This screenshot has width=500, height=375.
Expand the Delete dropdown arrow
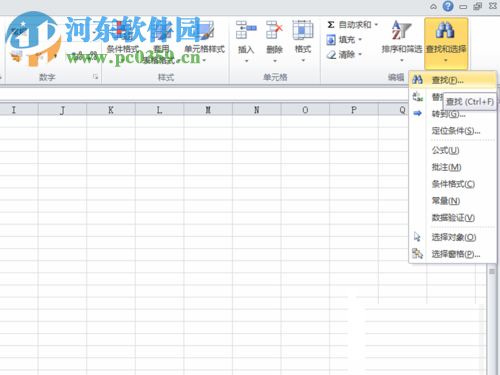click(275, 61)
